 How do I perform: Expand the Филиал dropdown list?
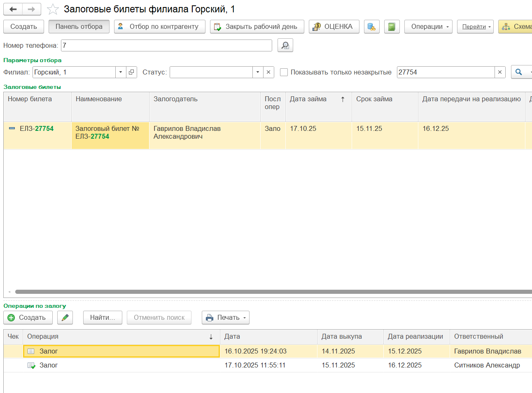click(120, 72)
